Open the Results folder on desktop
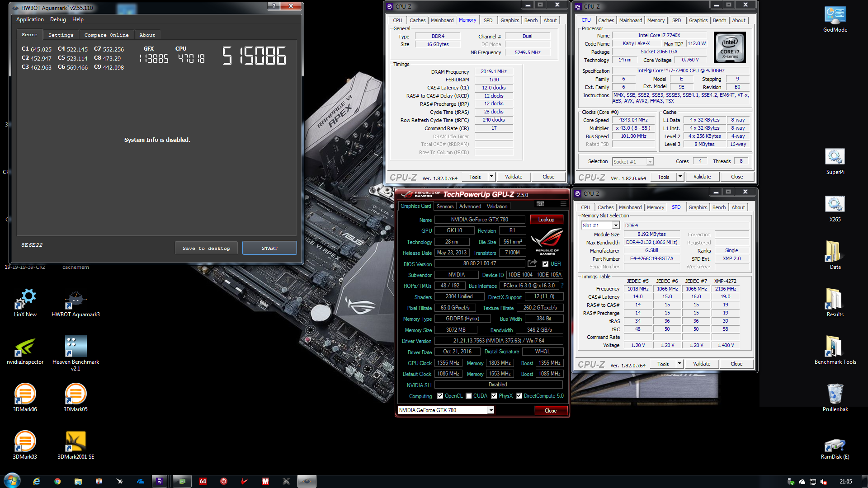Viewport: 868px width, 488px height. [x=835, y=303]
